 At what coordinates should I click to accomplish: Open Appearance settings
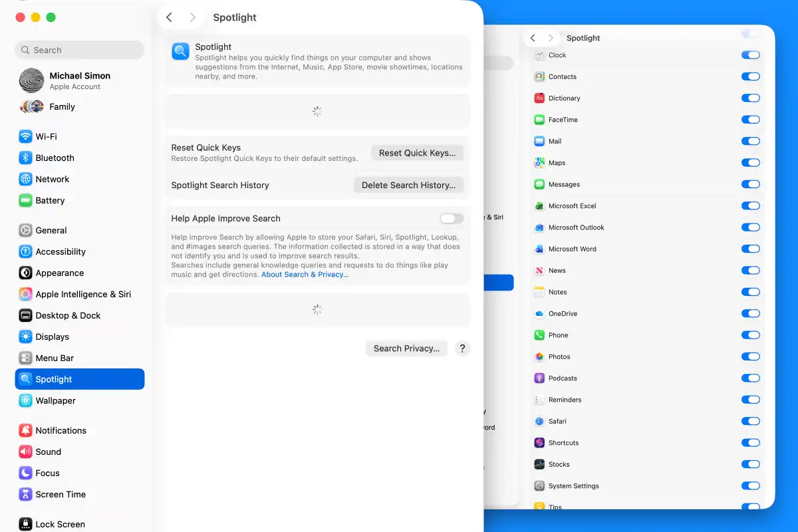(79, 273)
